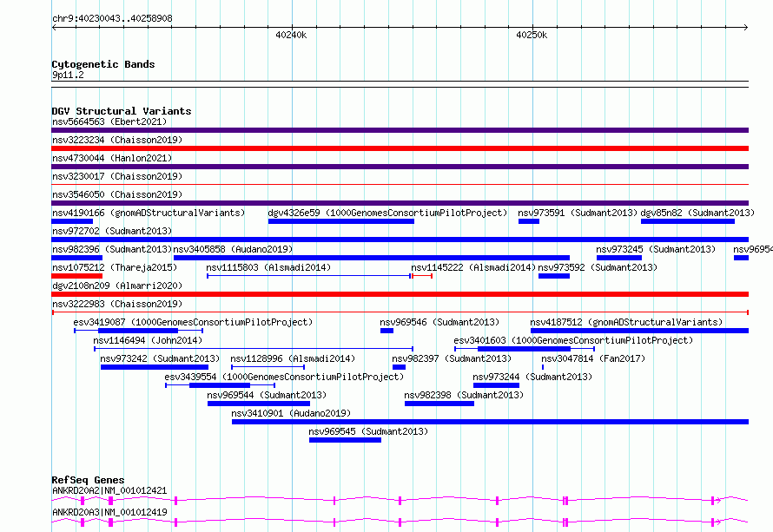Select the dgv85n82 (Sudmant2013) label
This screenshot has height=532, width=773.
(x=697, y=213)
